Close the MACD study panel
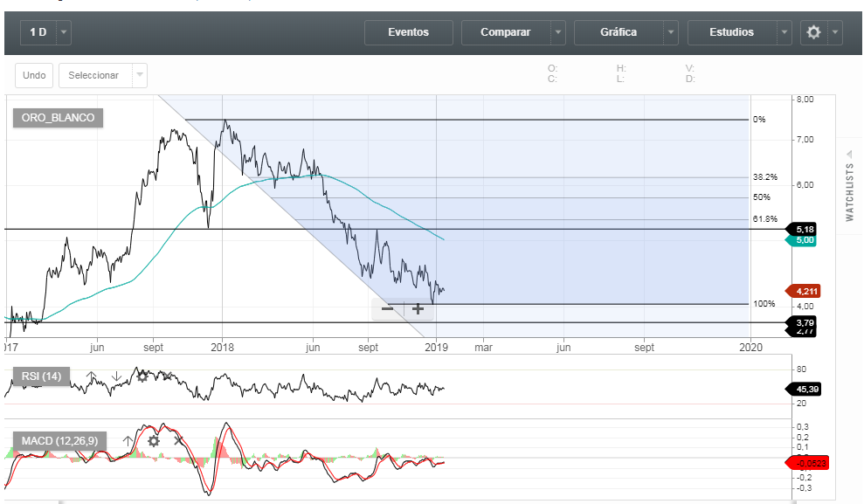The image size is (864, 504). 179,441
